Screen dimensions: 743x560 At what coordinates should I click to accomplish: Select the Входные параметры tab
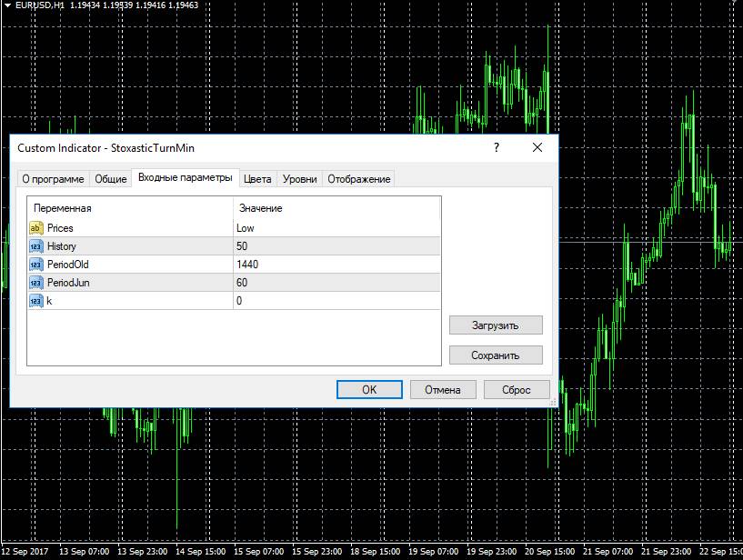[186, 177]
